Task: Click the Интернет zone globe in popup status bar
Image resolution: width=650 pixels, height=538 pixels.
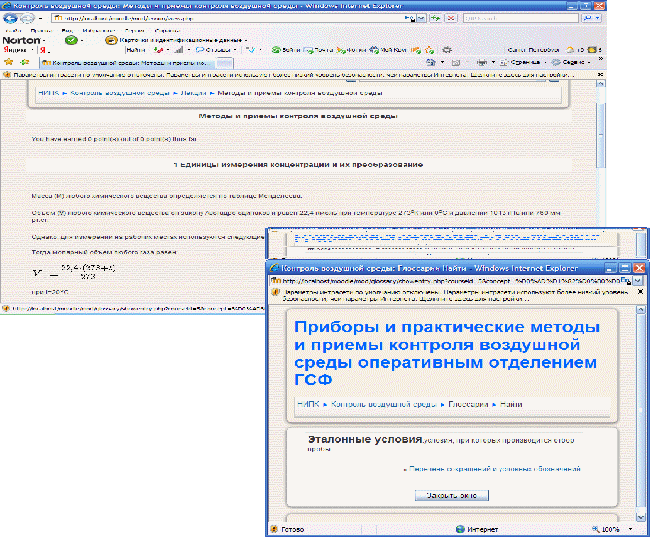Action: coord(460,529)
